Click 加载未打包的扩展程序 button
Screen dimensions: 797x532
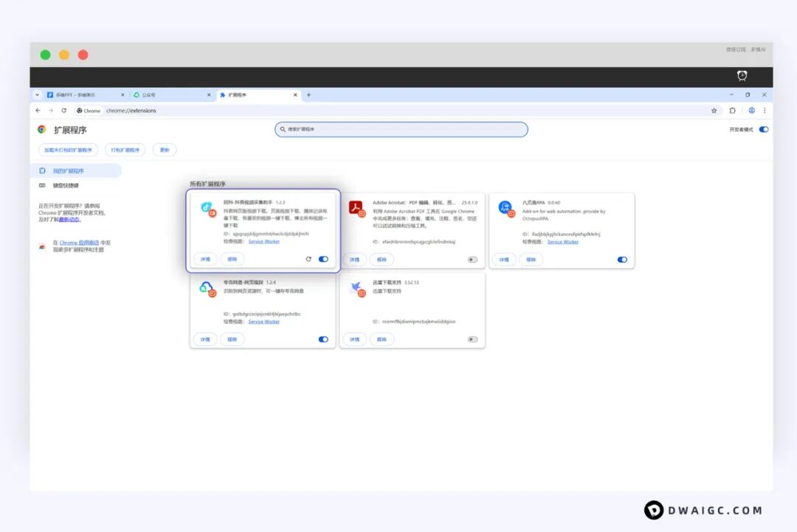[x=68, y=150]
